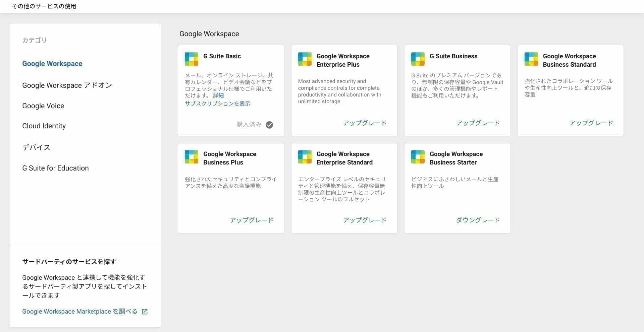Click the G Suite Basic product icon

[x=192, y=59]
